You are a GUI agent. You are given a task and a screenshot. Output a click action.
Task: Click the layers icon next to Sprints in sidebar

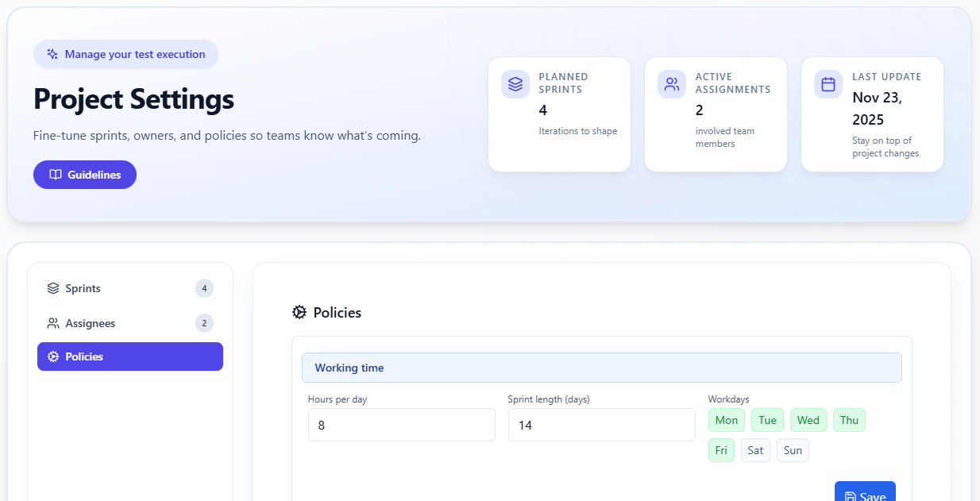53,288
